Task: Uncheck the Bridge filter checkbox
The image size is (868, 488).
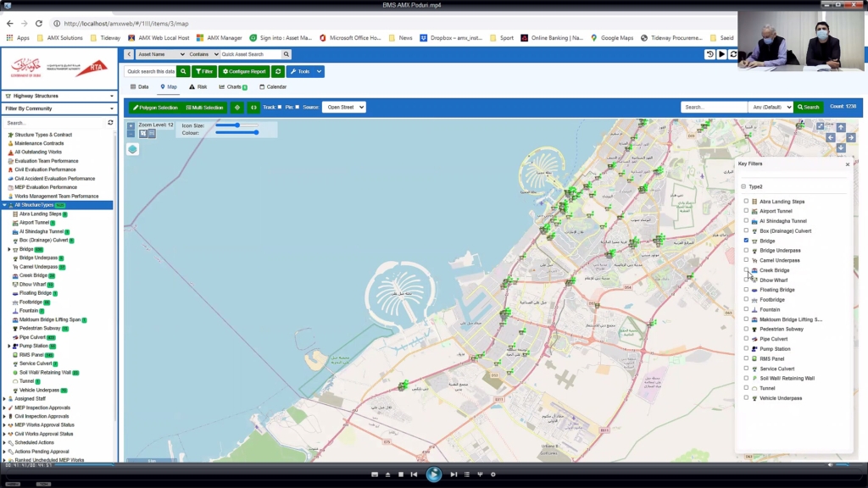Action: point(746,241)
